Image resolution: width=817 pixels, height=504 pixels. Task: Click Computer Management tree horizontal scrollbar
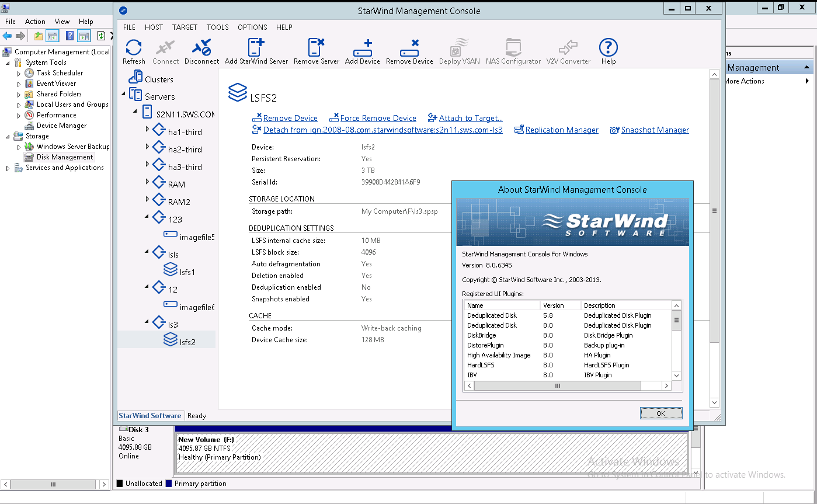coord(52,484)
